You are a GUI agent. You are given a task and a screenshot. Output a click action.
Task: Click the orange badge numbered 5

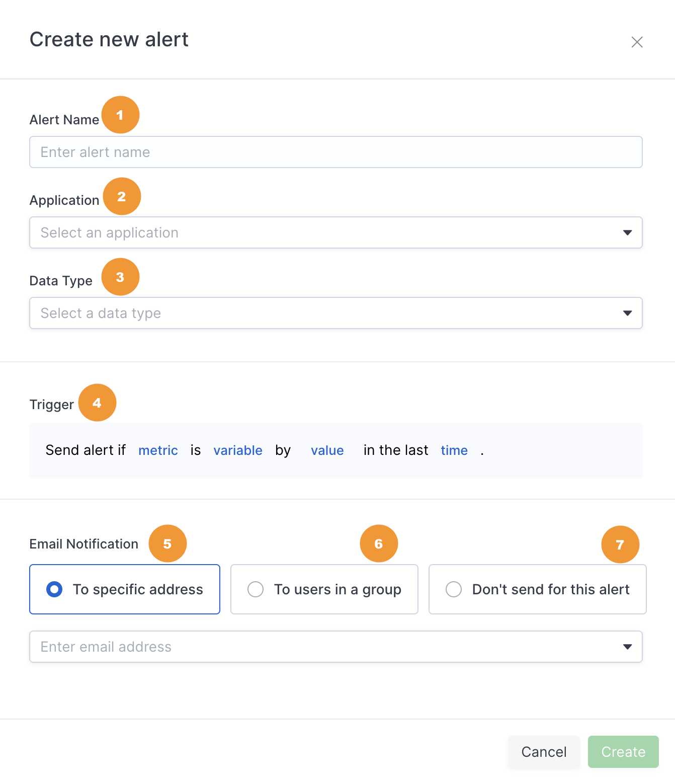pyautogui.click(x=167, y=543)
